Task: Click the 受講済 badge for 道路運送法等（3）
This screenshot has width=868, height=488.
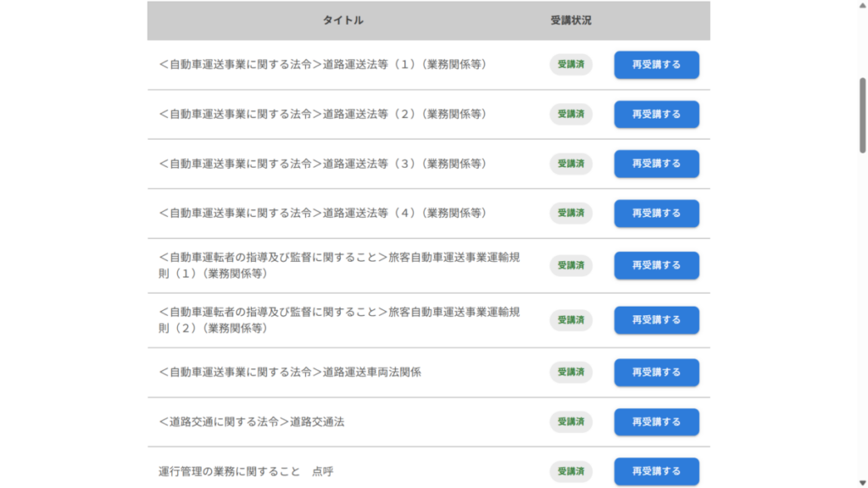Action: tap(570, 164)
